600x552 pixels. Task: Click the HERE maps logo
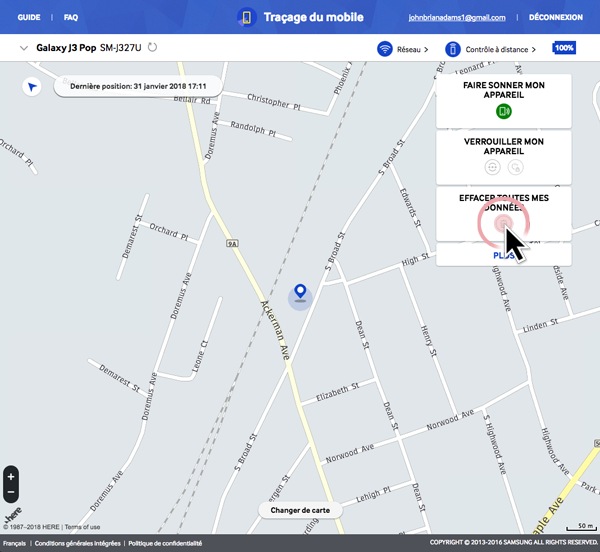tap(13, 515)
